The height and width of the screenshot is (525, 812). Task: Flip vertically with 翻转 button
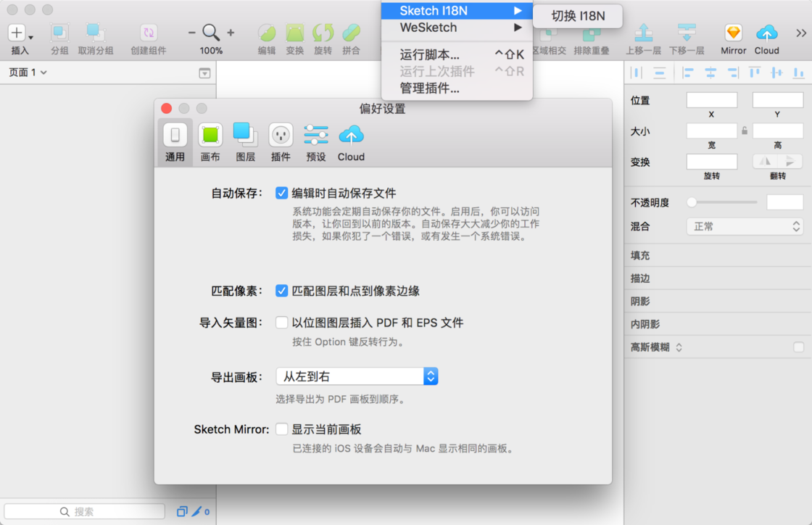coord(790,162)
